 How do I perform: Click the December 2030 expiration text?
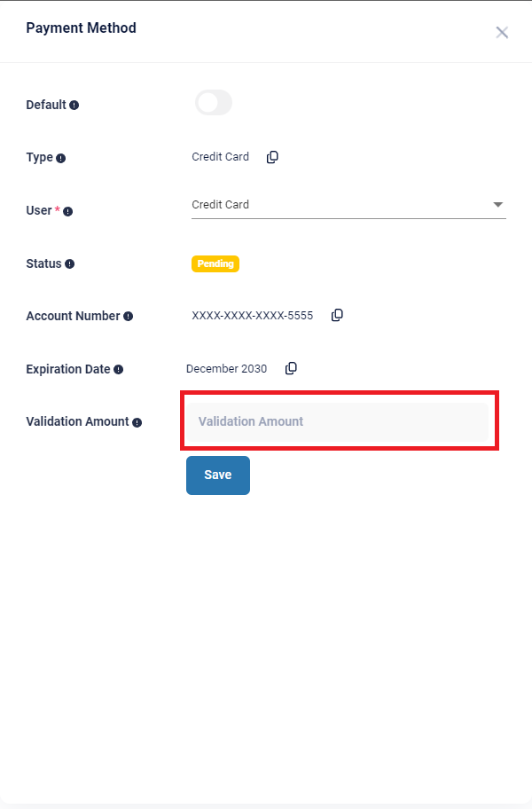coord(226,369)
